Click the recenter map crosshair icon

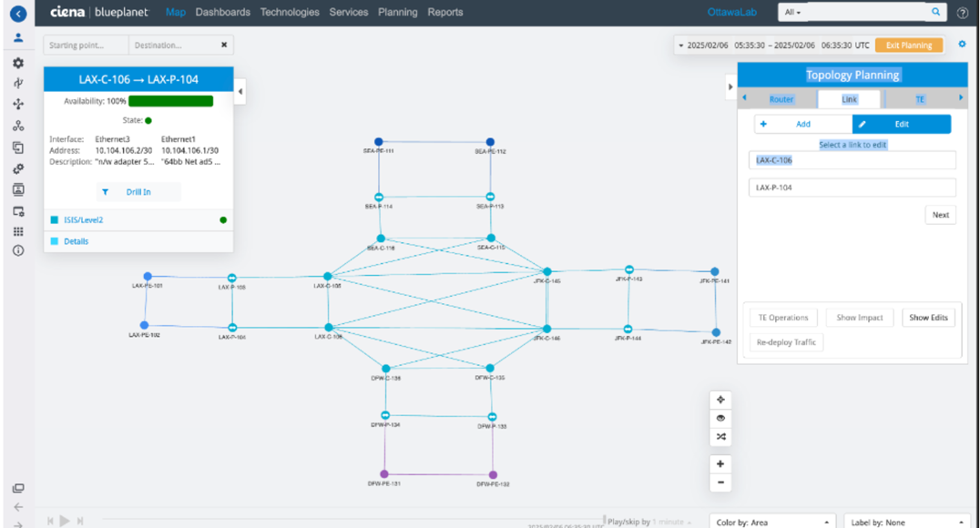(x=720, y=400)
